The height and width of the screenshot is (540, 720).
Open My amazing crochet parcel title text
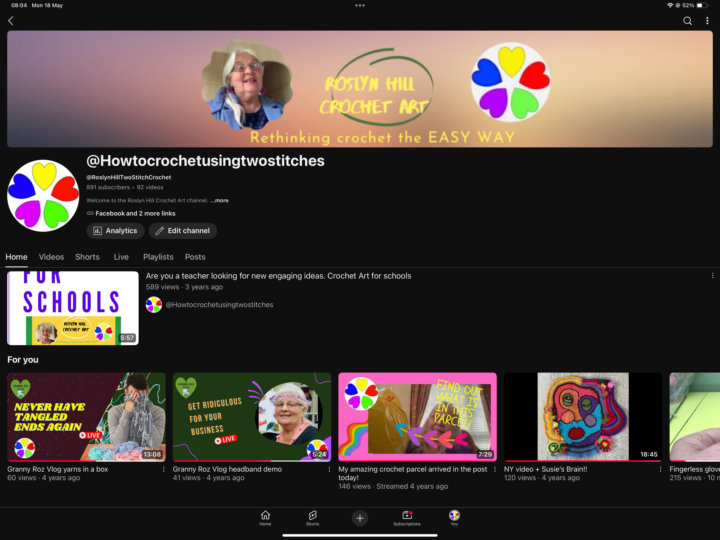click(413, 473)
